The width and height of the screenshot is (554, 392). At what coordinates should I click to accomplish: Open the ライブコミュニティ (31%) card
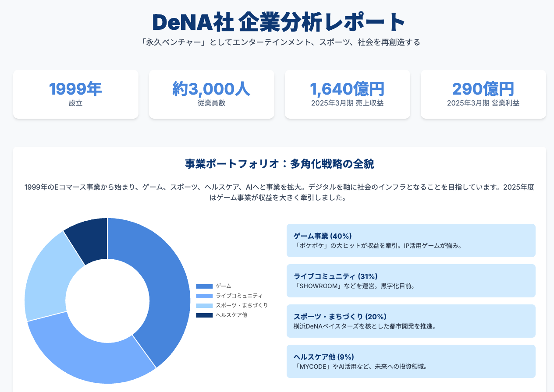click(x=411, y=281)
